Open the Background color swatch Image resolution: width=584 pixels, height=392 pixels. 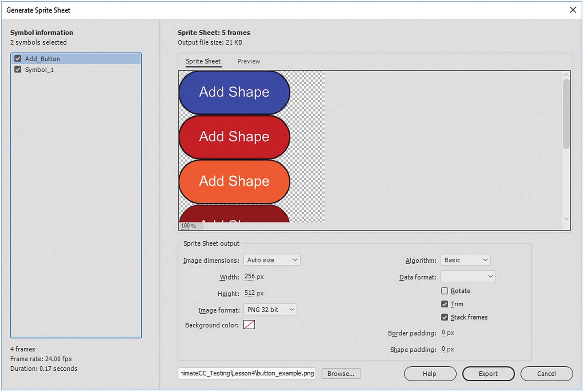coord(249,325)
